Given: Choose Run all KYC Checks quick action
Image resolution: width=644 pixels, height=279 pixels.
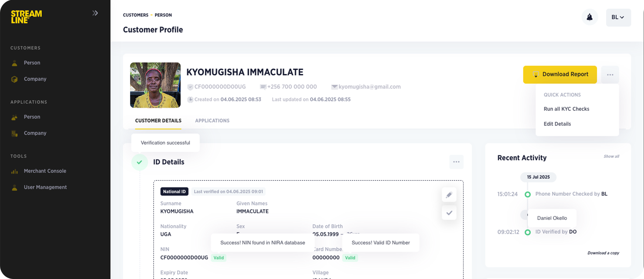Looking at the screenshot, I should [x=566, y=109].
